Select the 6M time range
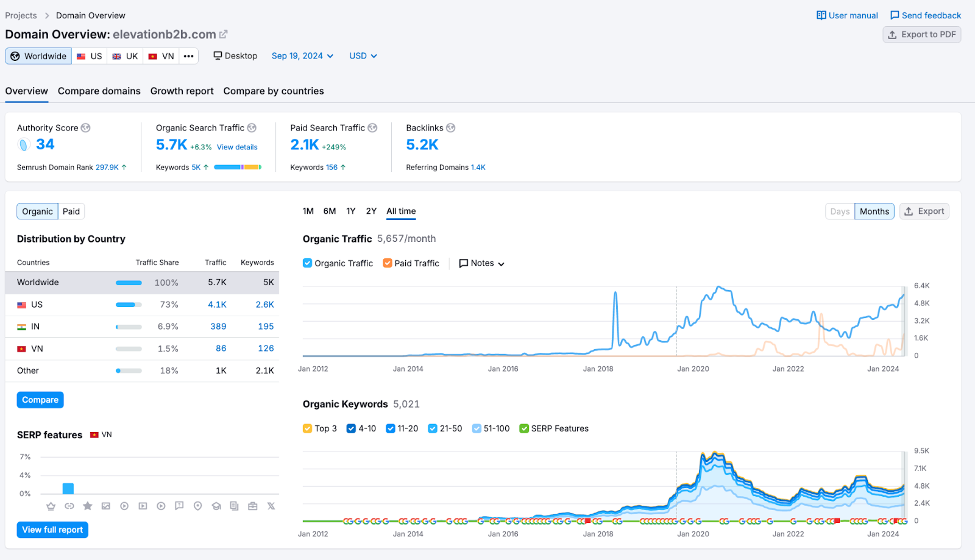 tap(330, 211)
